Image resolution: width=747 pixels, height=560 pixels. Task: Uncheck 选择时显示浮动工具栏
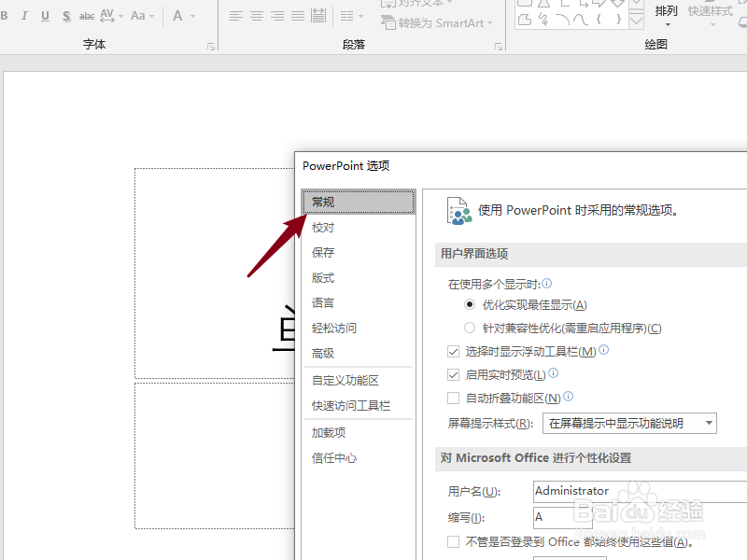pyautogui.click(x=454, y=352)
